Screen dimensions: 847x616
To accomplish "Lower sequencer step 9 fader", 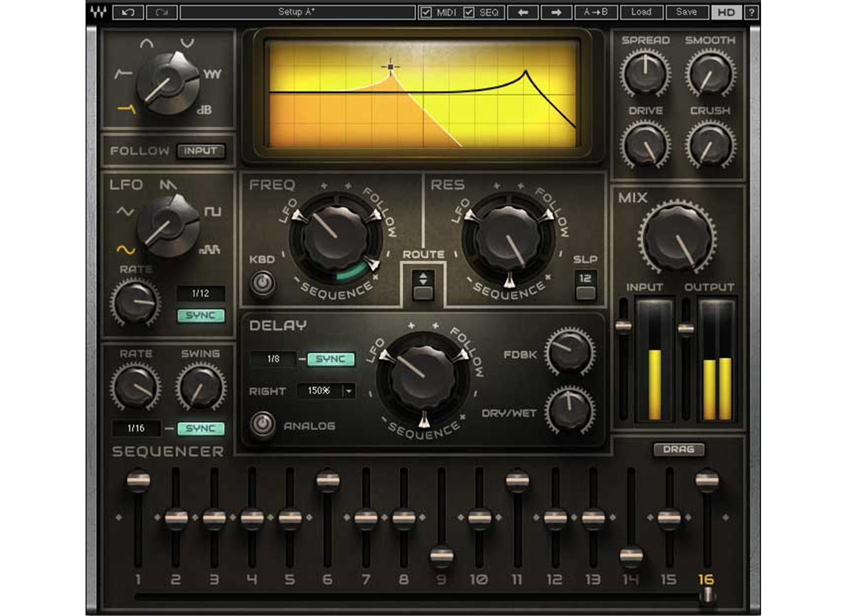I will tap(441, 554).
